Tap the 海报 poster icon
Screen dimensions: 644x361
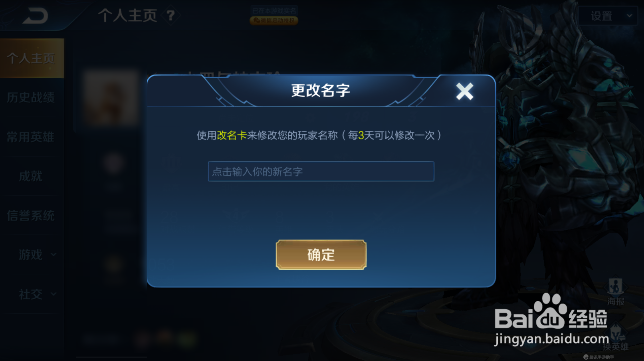pos(615,291)
